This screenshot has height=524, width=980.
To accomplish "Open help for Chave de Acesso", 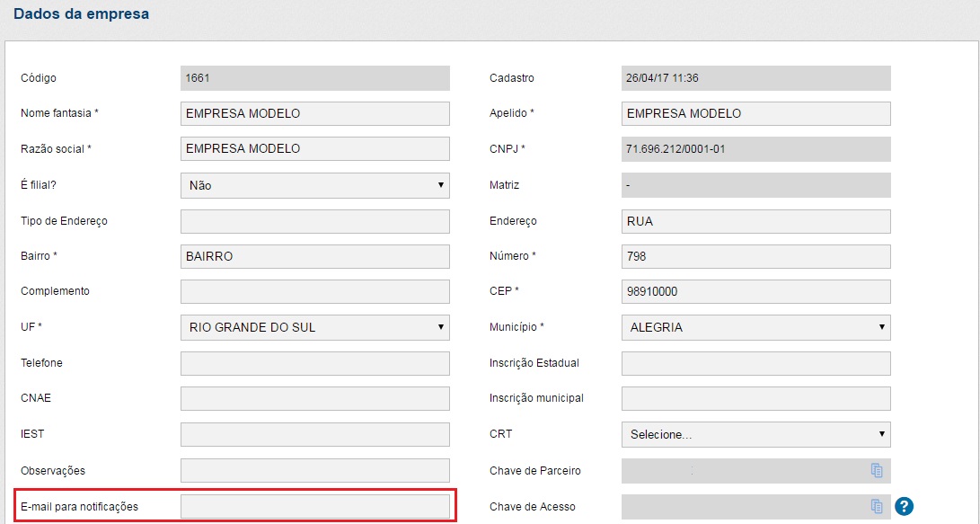I will pyautogui.click(x=904, y=506).
